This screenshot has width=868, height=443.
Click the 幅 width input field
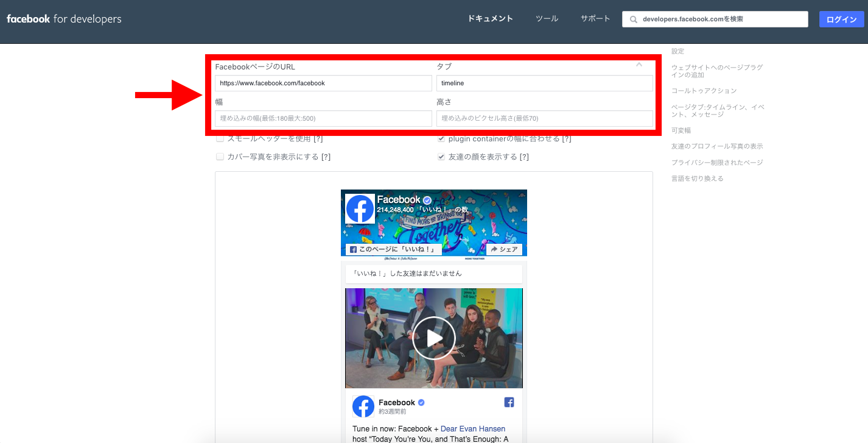(323, 118)
